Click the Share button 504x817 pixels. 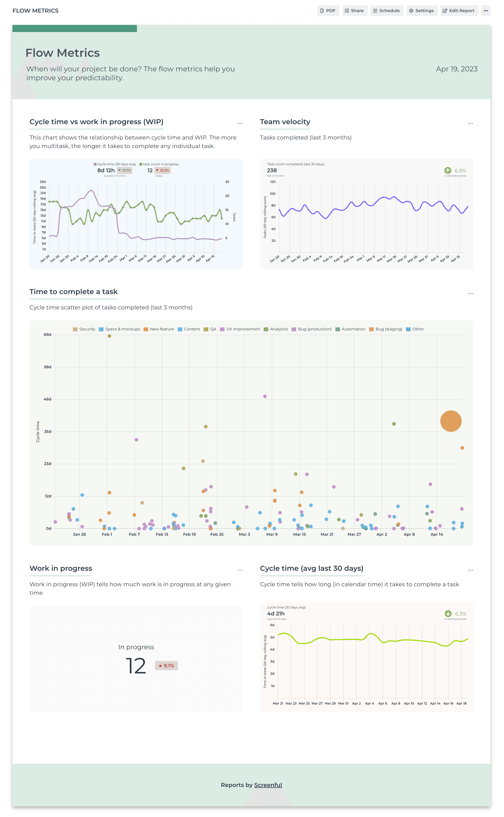354,11
